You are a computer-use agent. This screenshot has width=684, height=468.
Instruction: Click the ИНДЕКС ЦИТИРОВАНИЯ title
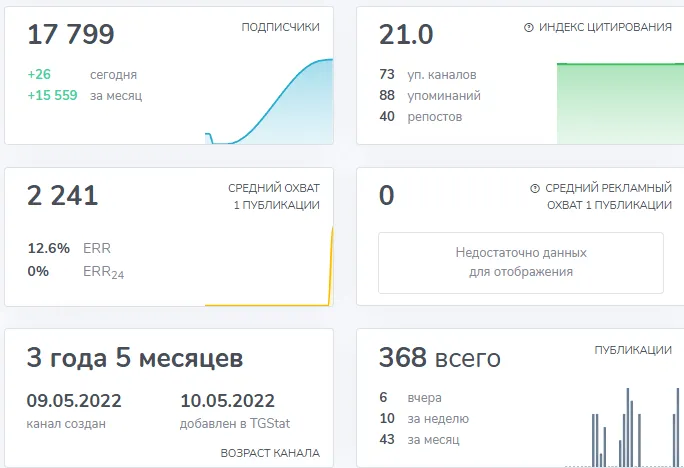point(605,27)
